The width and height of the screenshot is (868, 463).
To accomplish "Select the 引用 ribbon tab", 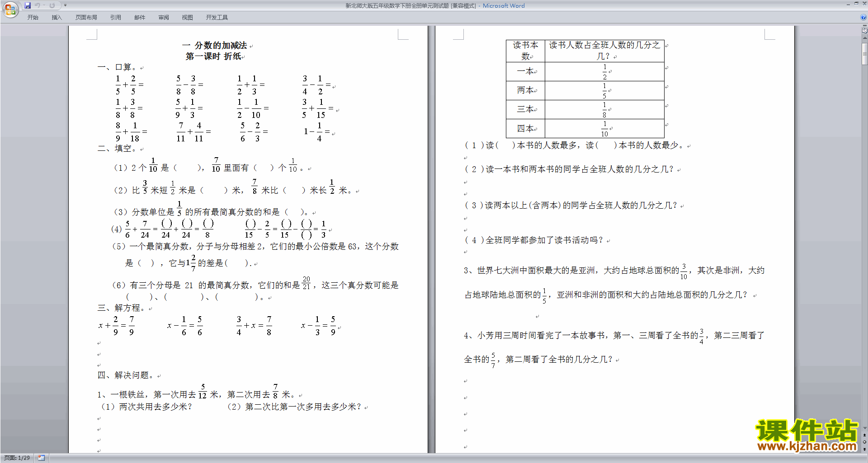I will tap(116, 18).
